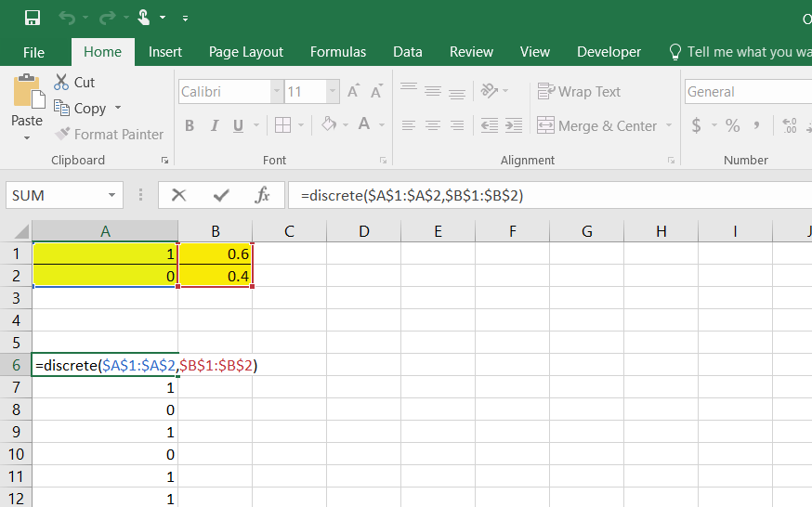Toggle Italic formatting

click(214, 125)
